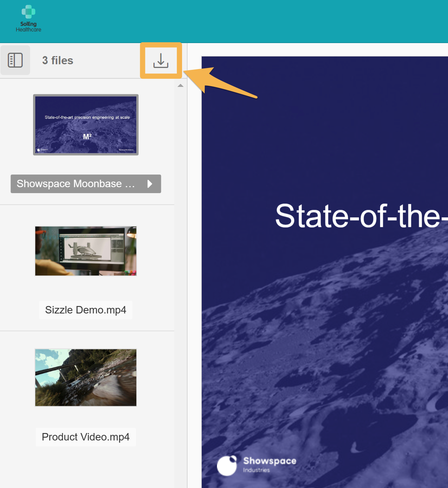Viewport: 448px width, 488px height.
Task: Click the '3 files' count label
Action: (58, 61)
